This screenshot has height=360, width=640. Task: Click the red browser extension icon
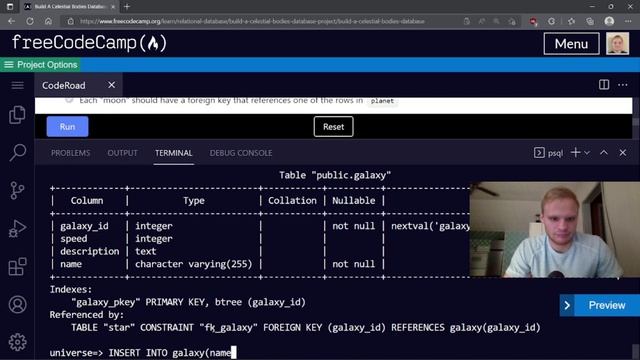point(533,21)
